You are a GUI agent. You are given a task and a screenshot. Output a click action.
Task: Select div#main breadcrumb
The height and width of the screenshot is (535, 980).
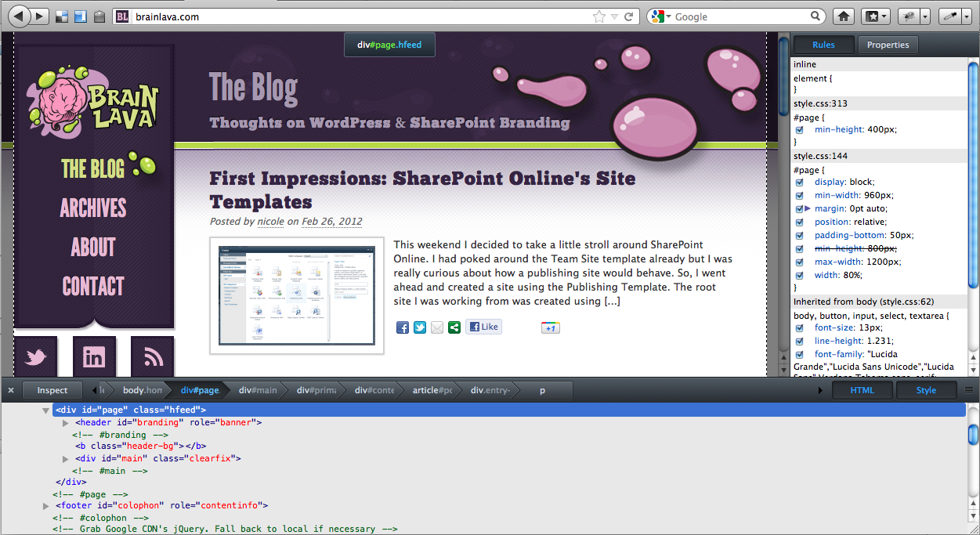pos(258,389)
